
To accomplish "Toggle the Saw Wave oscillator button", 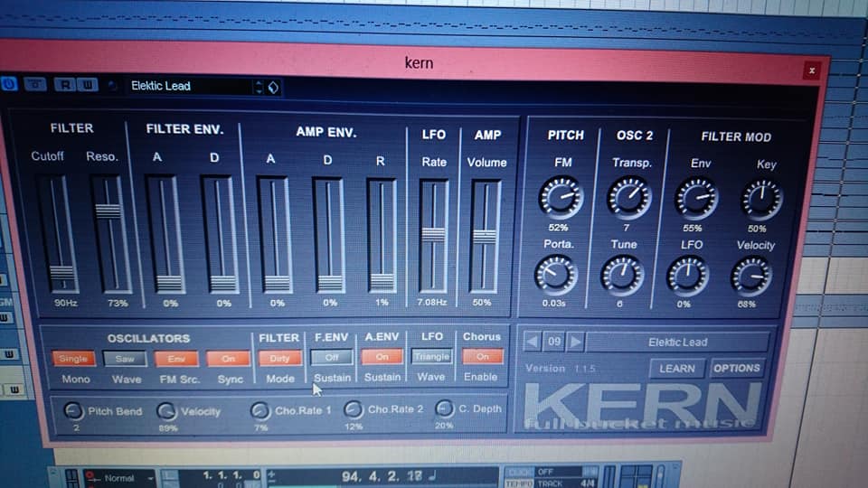I will tap(125, 359).
